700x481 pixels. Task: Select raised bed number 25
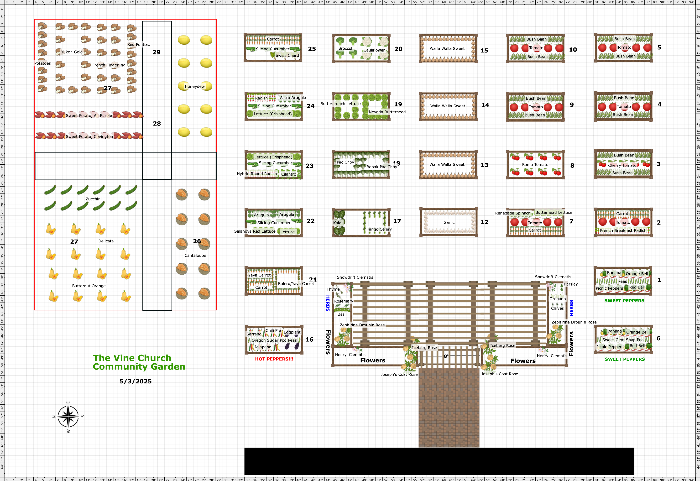273,47
